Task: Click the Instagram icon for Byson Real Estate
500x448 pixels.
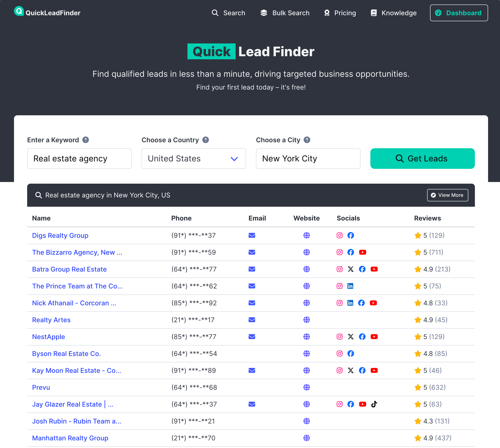Action: click(339, 353)
